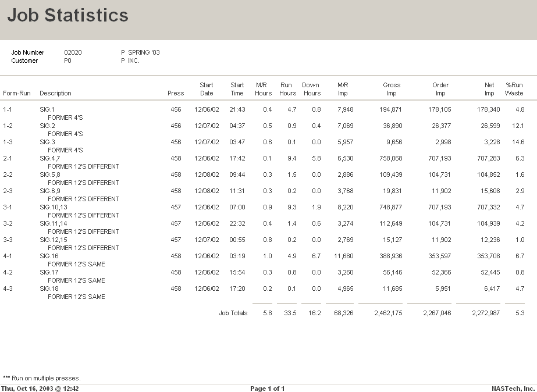Viewport: 537px width, 392px height.
Task: Click the M/R Imp column header
Action: pos(343,89)
